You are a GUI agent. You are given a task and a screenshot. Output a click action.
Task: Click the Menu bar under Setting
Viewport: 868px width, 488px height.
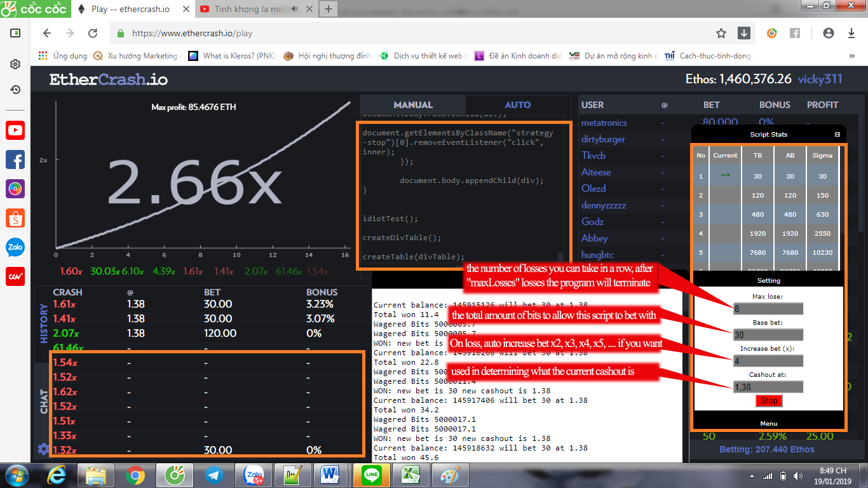768,423
